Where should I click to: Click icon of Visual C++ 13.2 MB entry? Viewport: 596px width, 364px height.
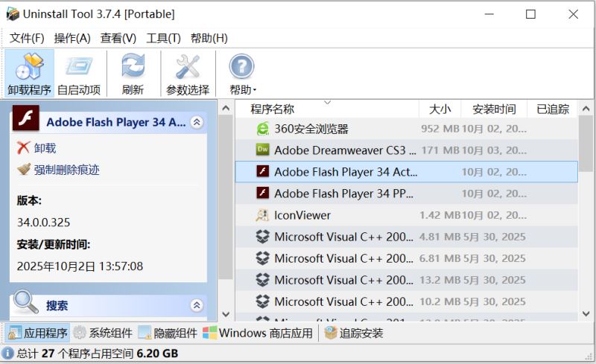[x=263, y=280]
